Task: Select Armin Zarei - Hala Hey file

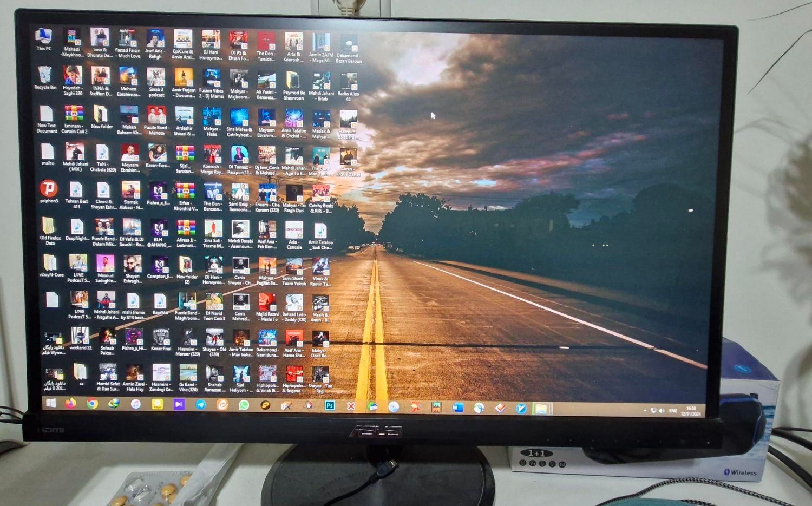Action: pyautogui.click(x=134, y=377)
